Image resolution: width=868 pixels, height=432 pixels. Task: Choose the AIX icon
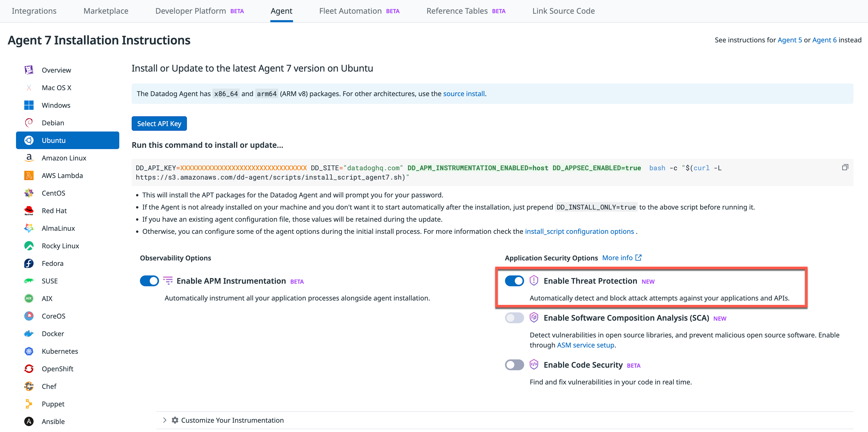coord(29,298)
